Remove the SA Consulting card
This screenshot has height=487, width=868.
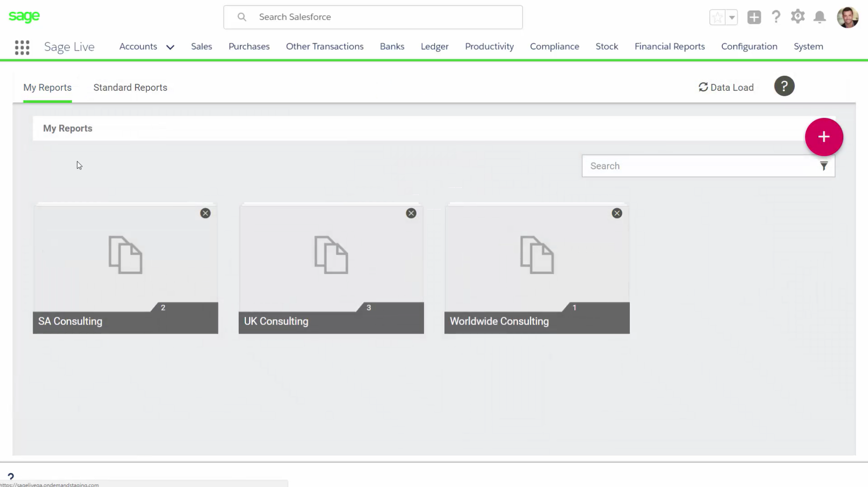(205, 213)
